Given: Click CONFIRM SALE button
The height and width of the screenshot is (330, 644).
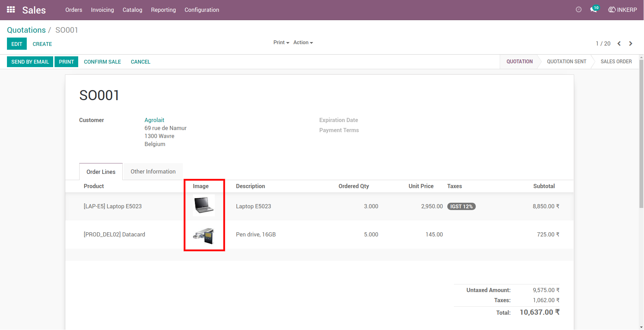Looking at the screenshot, I should [x=103, y=62].
